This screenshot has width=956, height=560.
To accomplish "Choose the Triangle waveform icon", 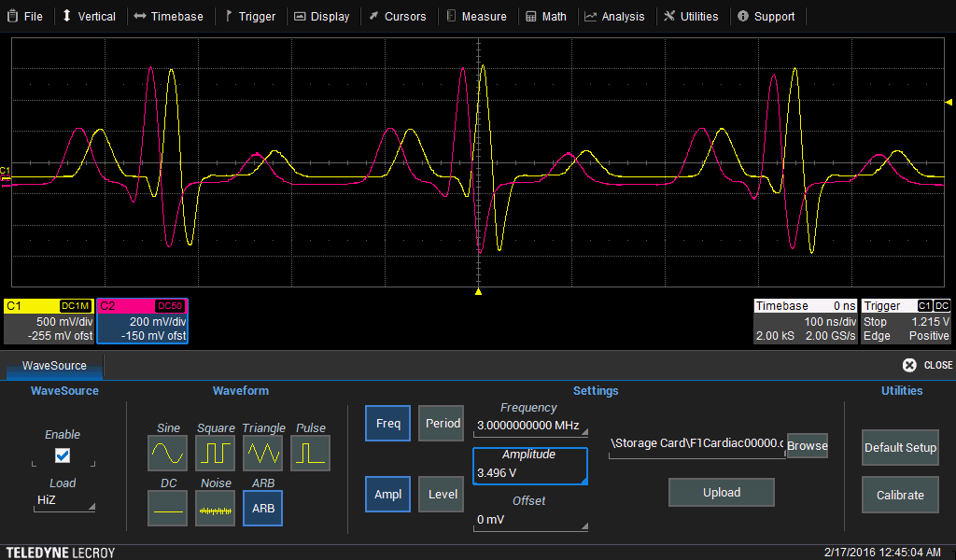I will [263, 454].
